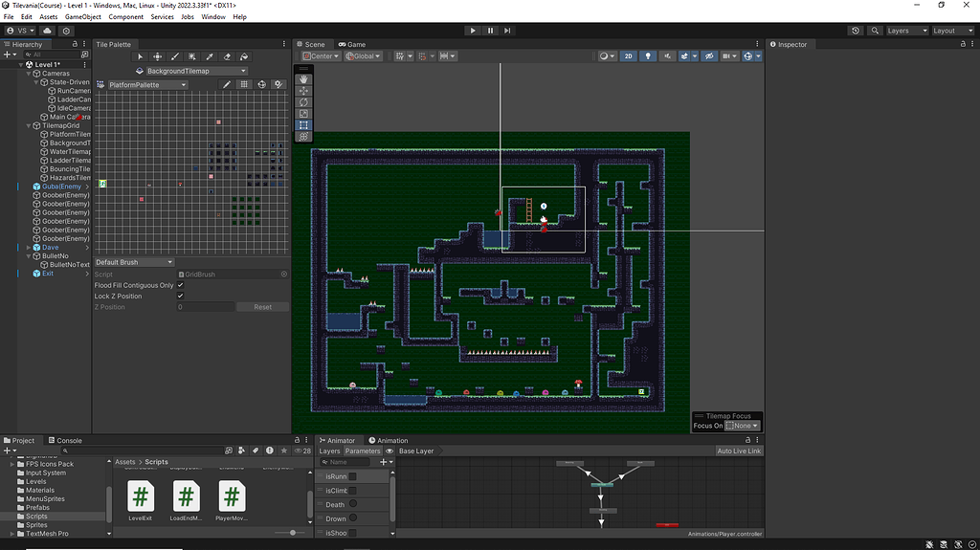980x550 pixels.
Task: Open the Layers dropdown in top toolbar
Action: (907, 31)
